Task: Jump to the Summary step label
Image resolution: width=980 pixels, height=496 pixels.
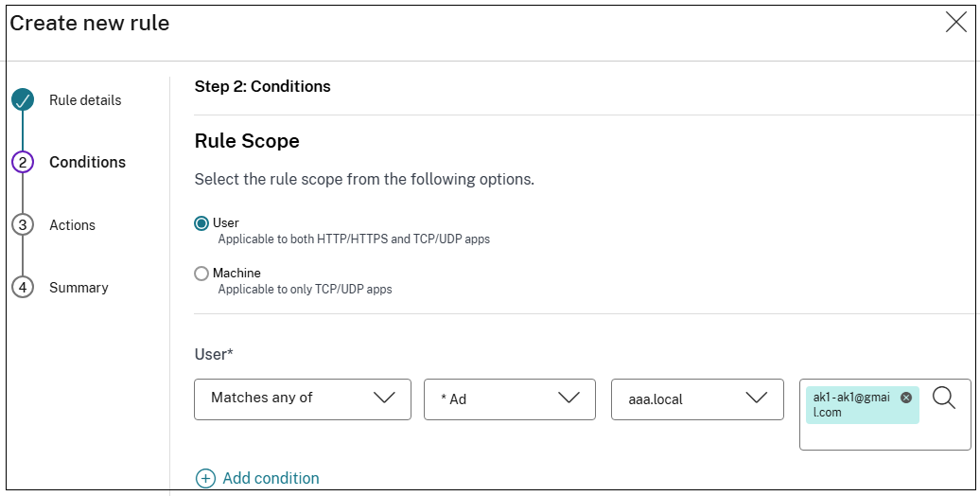Action: click(x=79, y=288)
